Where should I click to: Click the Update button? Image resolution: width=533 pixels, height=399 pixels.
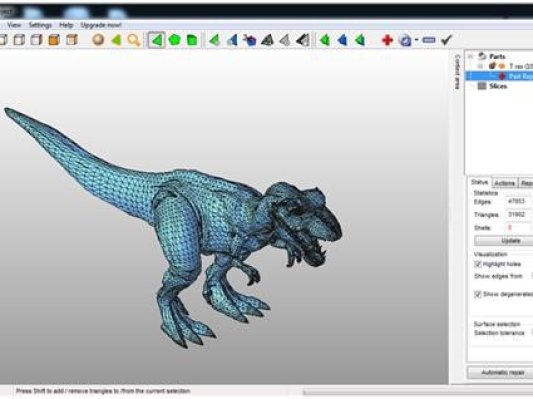coord(504,241)
